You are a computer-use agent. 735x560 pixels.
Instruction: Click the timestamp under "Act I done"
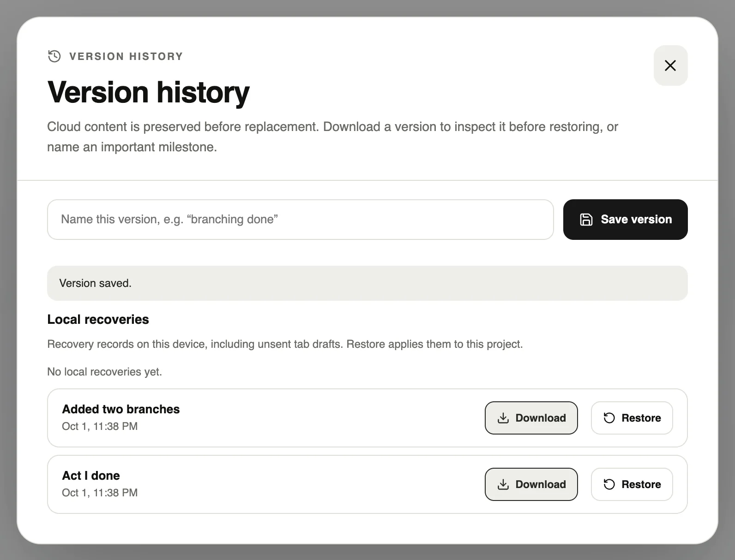[x=100, y=493]
